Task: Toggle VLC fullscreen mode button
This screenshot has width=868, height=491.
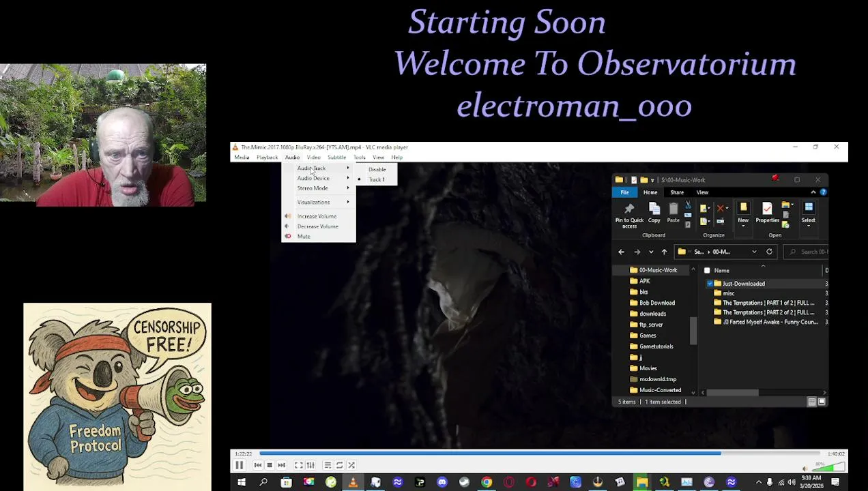Action: (x=299, y=465)
